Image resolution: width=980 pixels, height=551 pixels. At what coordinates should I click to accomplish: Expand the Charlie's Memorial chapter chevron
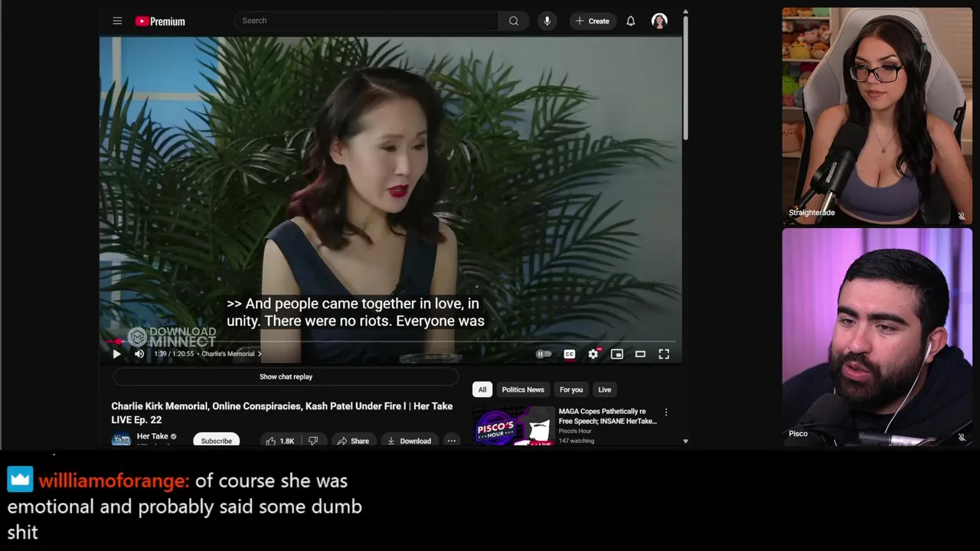coord(260,354)
